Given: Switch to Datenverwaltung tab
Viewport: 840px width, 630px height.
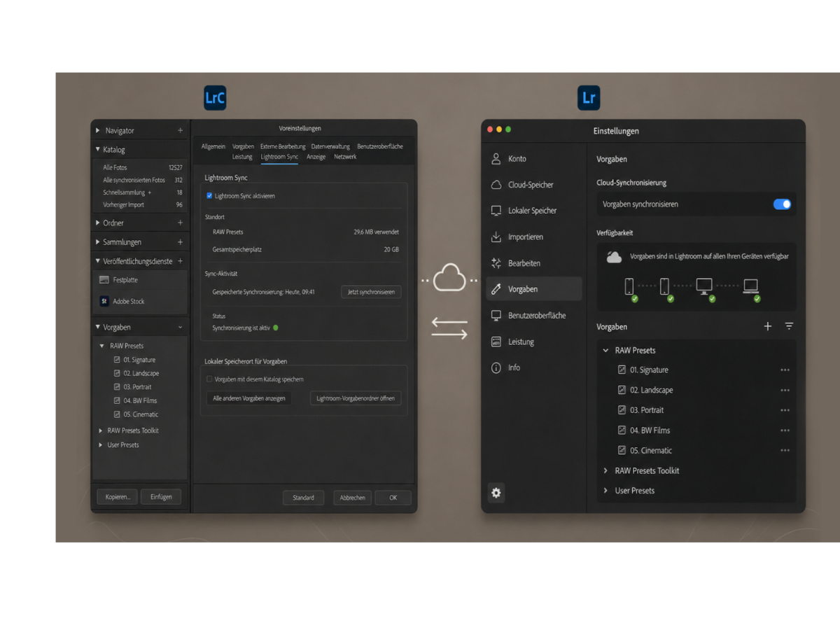Looking at the screenshot, I should [330, 147].
